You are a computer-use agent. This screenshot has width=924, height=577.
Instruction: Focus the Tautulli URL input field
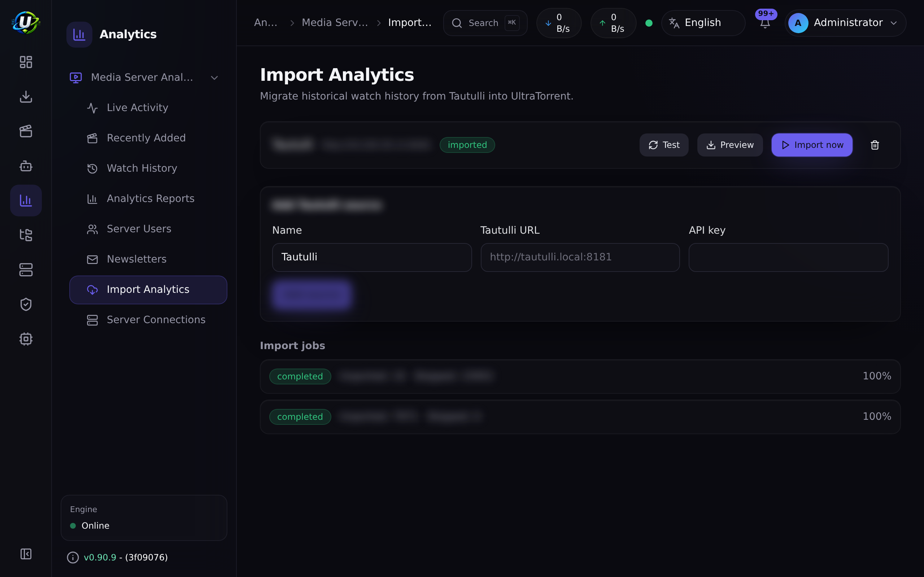click(x=580, y=257)
